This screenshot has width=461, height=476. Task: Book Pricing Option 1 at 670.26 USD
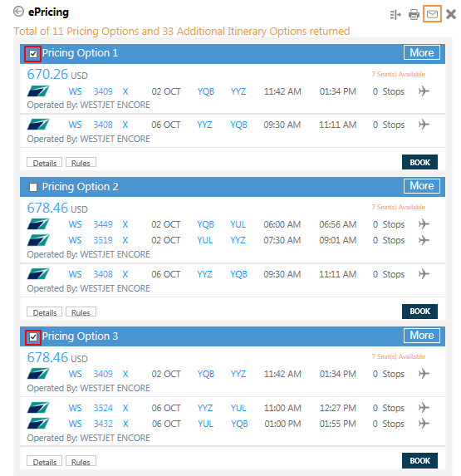(x=419, y=162)
